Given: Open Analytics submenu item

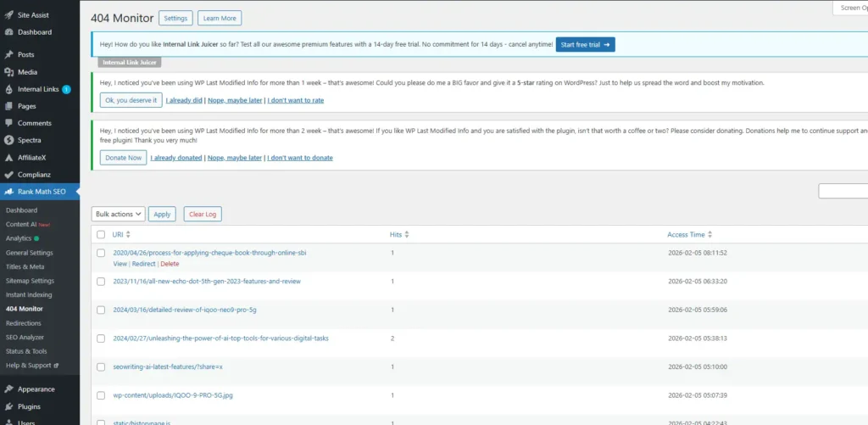Looking at the screenshot, I should (22, 238).
